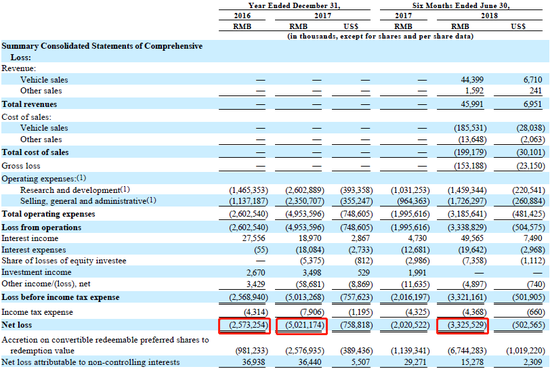Viewport: 550px width, 369px height.
Task: Click 2016 Total operating expenses (2,602,540)
Action: point(248,214)
